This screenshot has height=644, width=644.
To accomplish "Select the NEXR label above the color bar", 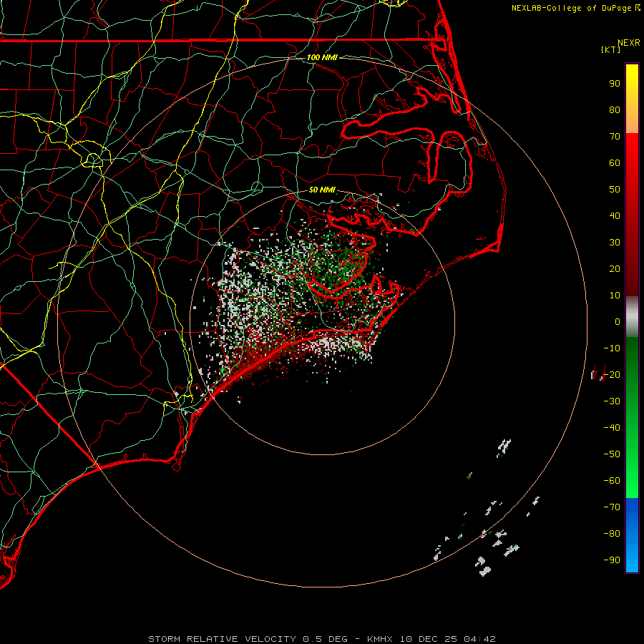I will pos(628,42).
